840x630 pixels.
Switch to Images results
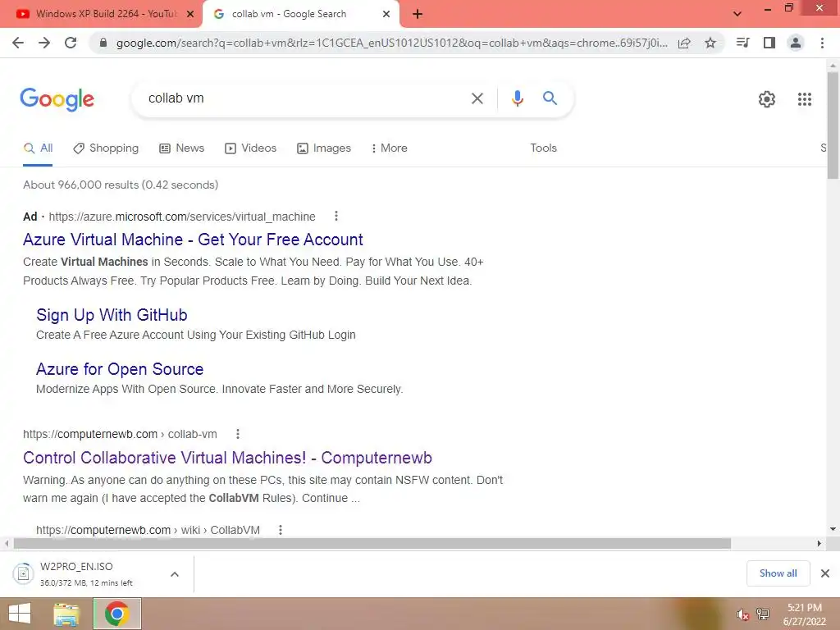(x=324, y=148)
